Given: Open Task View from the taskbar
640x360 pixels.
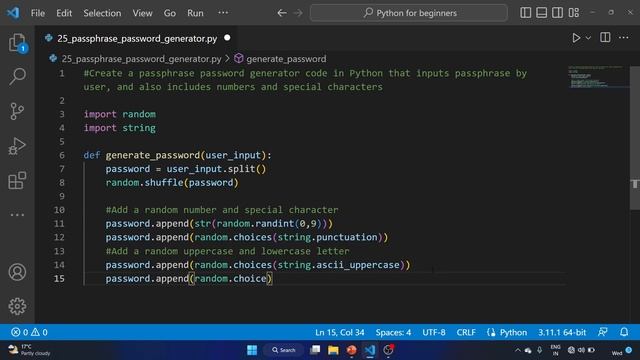Looking at the screenshot, I should pos(315,350).
